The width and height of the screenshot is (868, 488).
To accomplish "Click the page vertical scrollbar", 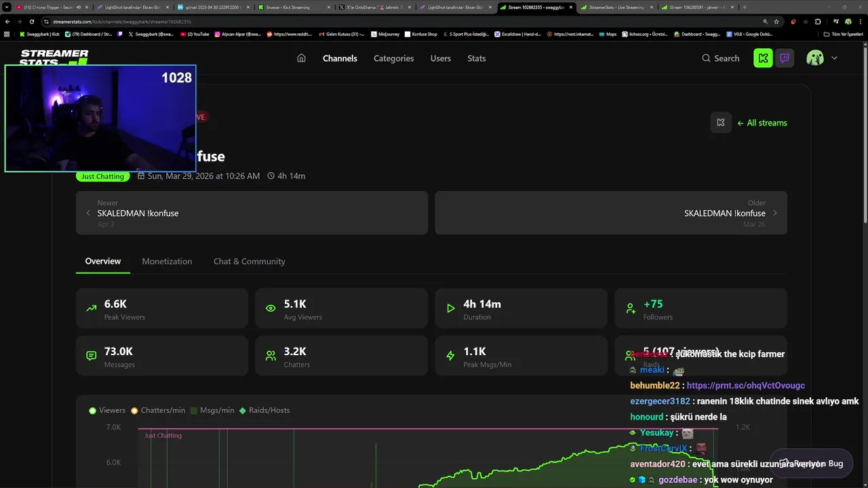I will [x=864, y=136].
